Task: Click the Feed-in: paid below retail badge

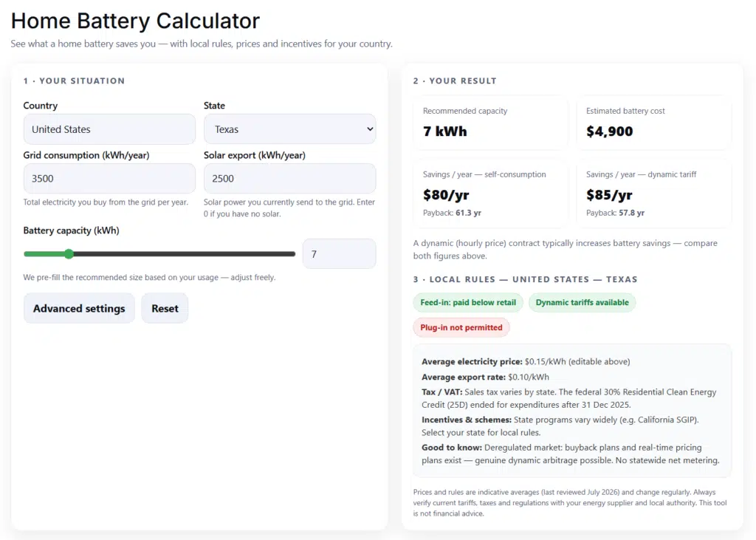Action: tap(468, 303)
